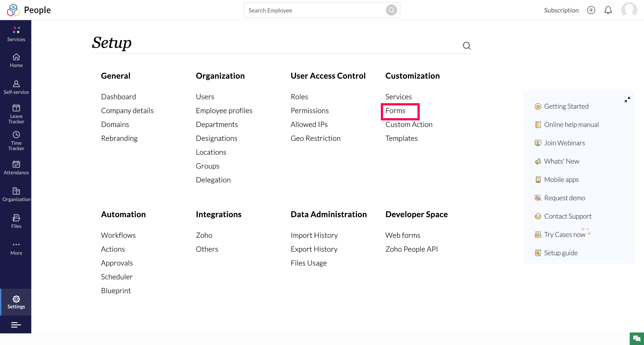This screenshot has width=644, height=345.
Task: Open Permissions settings
Action: [309, 111]
